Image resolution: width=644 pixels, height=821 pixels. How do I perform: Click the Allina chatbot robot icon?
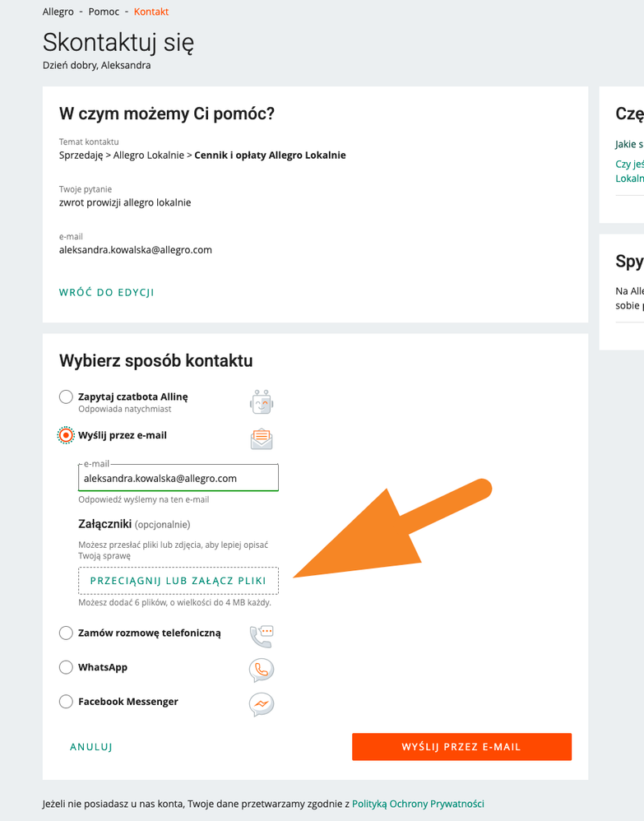click(262, 402)
